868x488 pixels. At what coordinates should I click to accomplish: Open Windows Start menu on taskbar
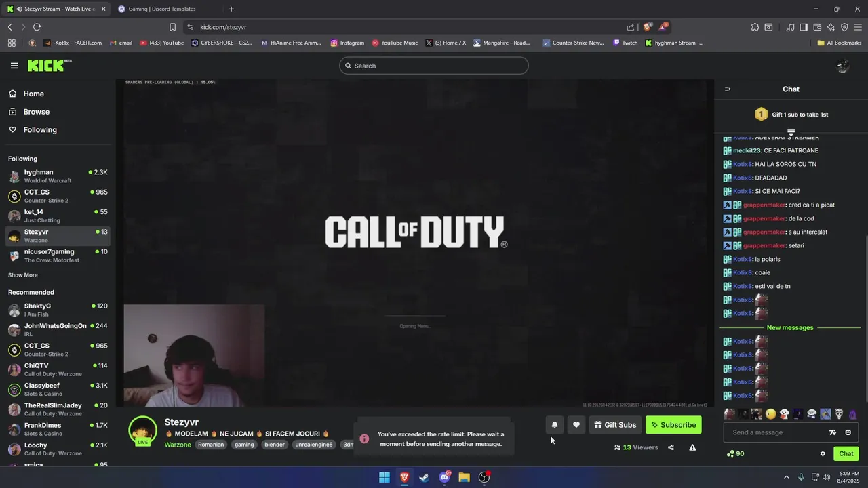384,477
